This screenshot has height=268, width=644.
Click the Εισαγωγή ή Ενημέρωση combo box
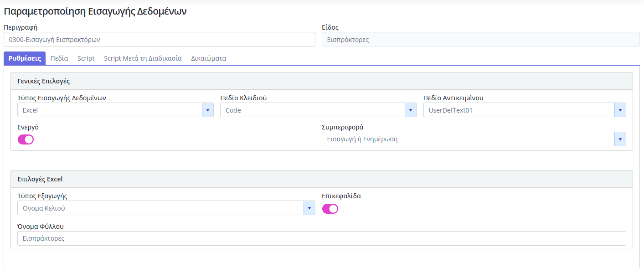coord(468,139)
